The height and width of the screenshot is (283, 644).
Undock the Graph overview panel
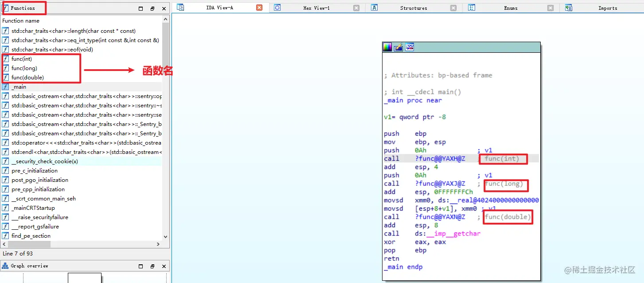[152, 266]
